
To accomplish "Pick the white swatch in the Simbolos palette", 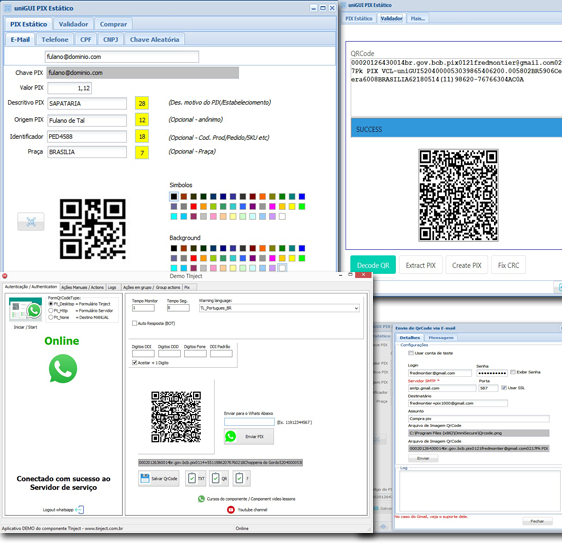I will pyautogui.click(x=282, y=216).
